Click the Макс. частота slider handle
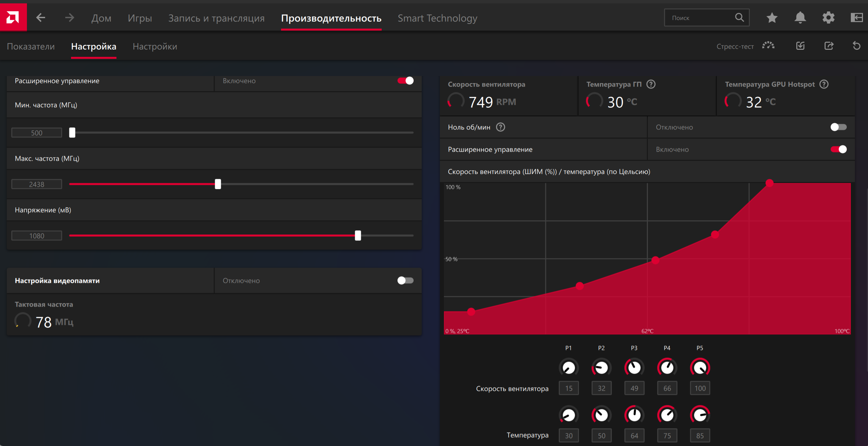This screenshot has width=868, height=446. point(218,184)
